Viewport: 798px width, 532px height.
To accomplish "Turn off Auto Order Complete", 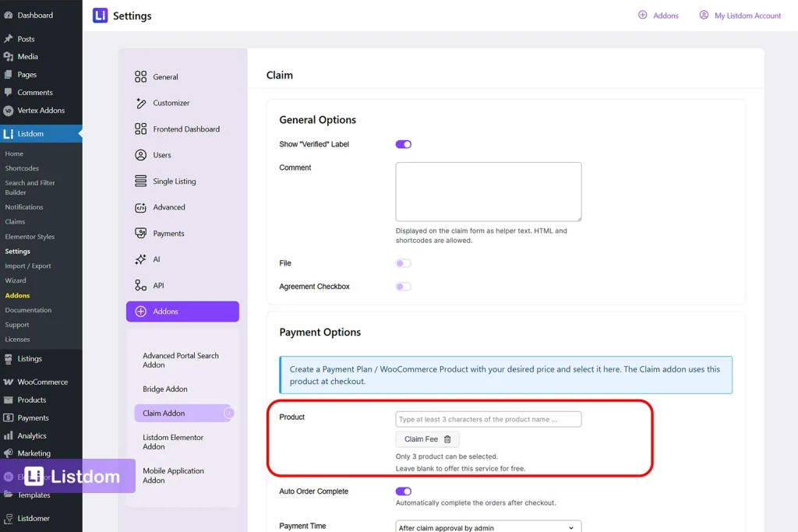I will [403, 491].
